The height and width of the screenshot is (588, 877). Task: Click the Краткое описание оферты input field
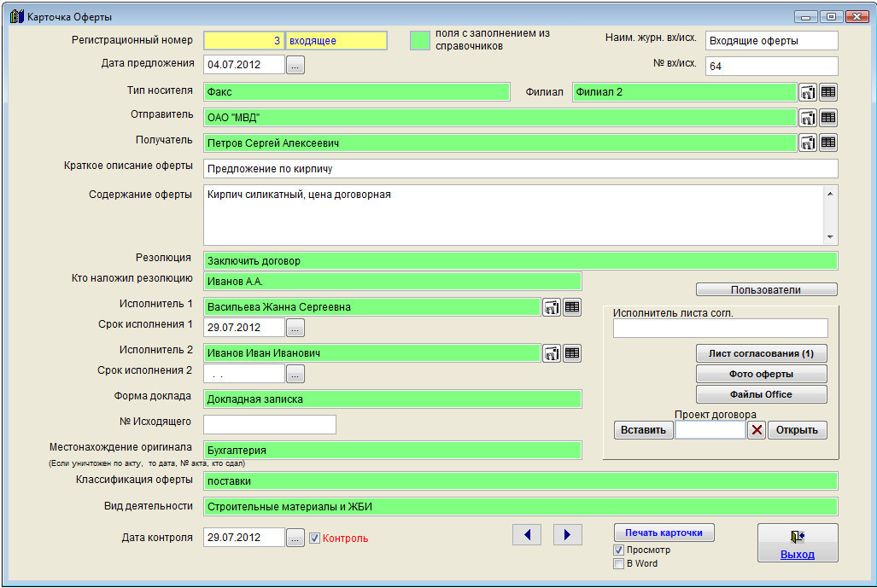[x=520, y=168]
